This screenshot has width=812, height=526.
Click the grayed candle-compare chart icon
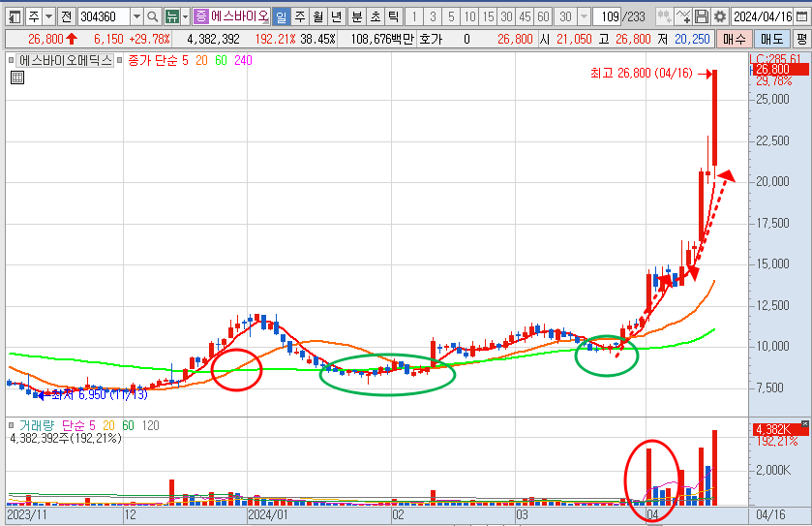[665, 17]
